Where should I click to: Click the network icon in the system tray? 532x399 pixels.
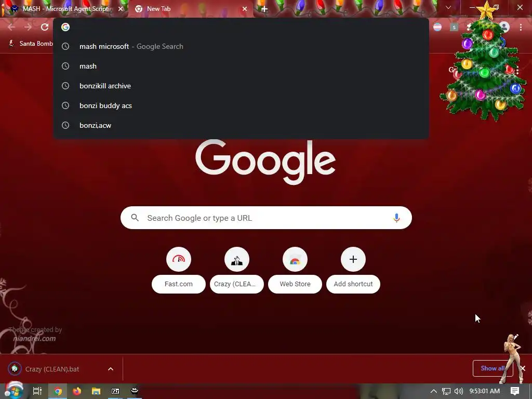[446, 391]
